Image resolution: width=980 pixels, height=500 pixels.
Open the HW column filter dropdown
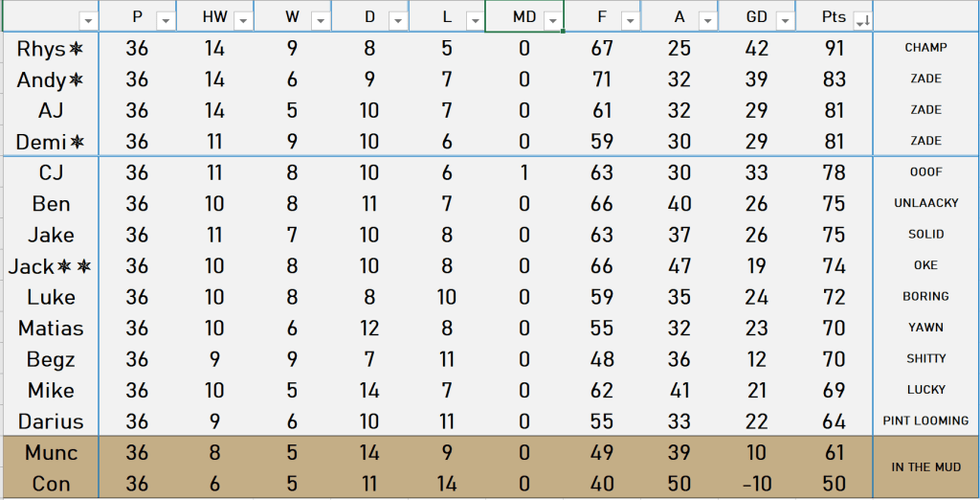pos(243,20)
